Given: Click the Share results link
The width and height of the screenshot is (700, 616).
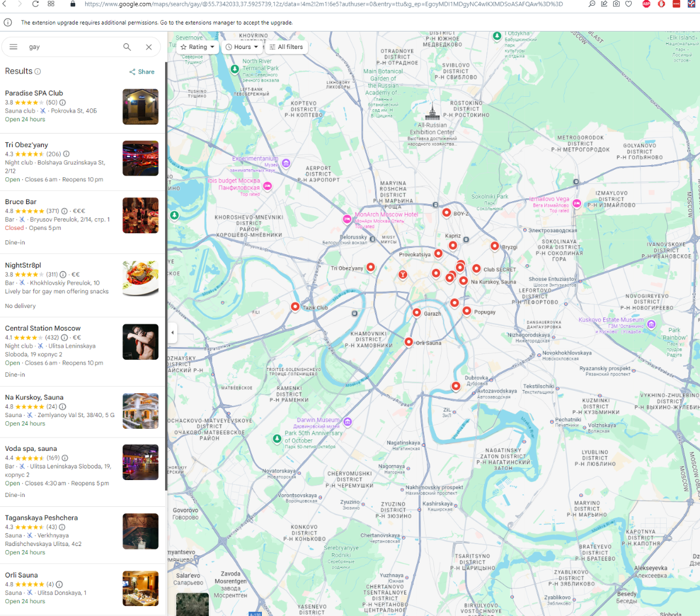Looking at the screenshot, I should [142, 72].
